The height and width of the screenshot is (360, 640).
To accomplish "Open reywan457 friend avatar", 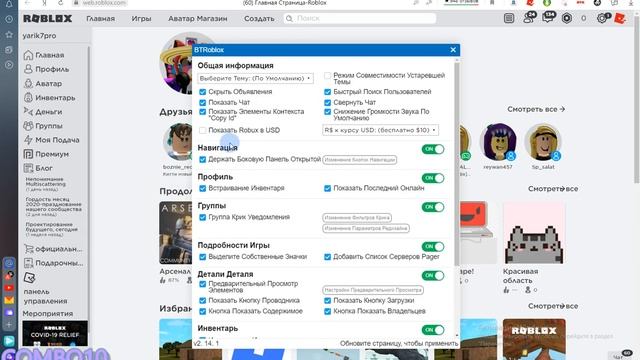I will 498,142.
